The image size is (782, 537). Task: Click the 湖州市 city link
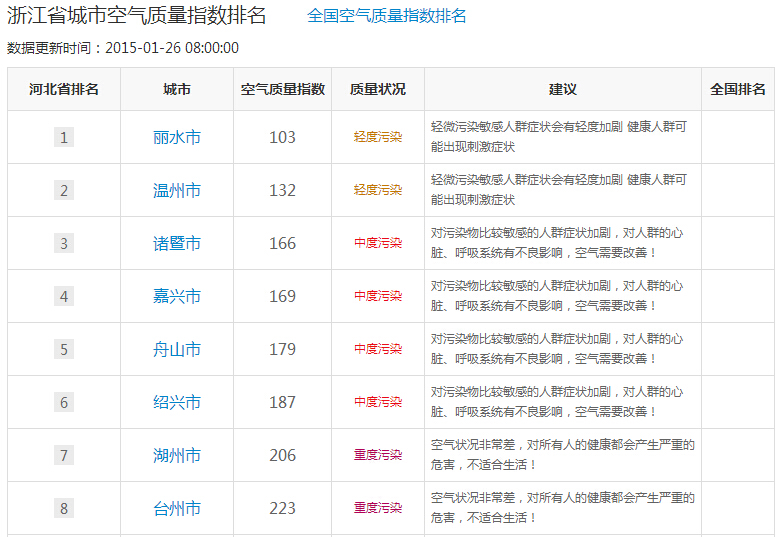click(x=177, y=455)
